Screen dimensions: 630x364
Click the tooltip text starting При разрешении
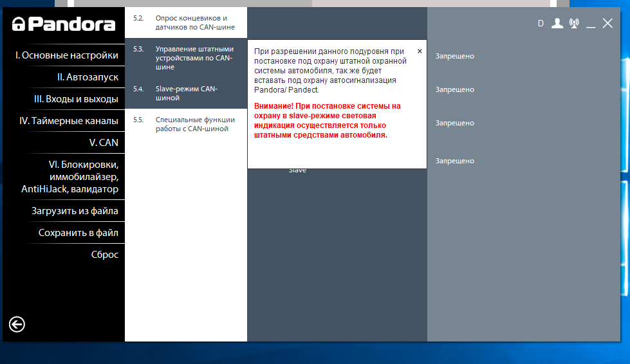[x=330, y=71]
